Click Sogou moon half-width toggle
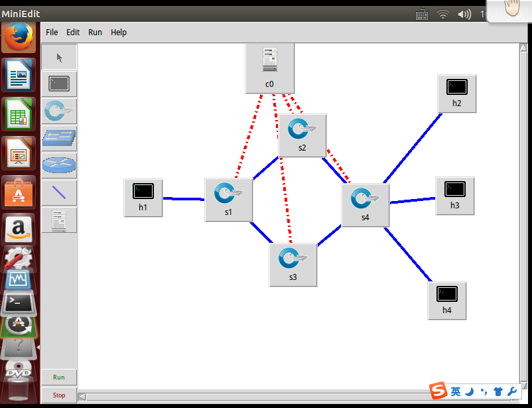Viewport: 532px width, 408px height. (x=470, y=392)
